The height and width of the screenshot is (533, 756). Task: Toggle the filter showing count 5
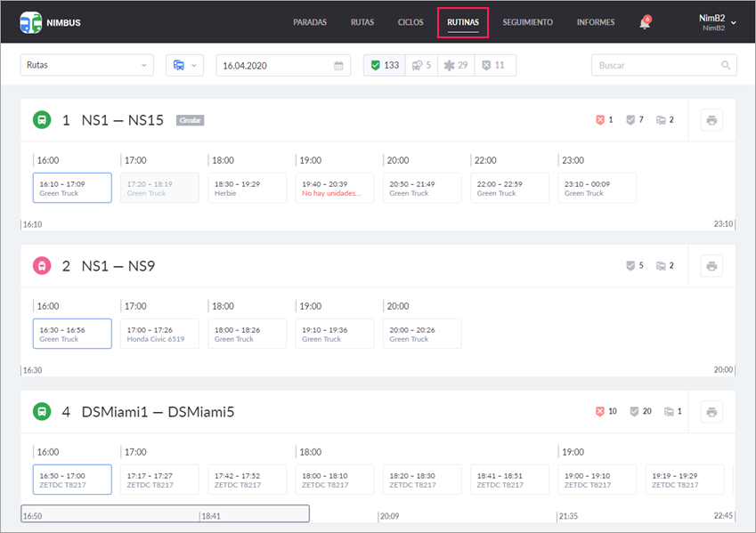pos(421,66)
